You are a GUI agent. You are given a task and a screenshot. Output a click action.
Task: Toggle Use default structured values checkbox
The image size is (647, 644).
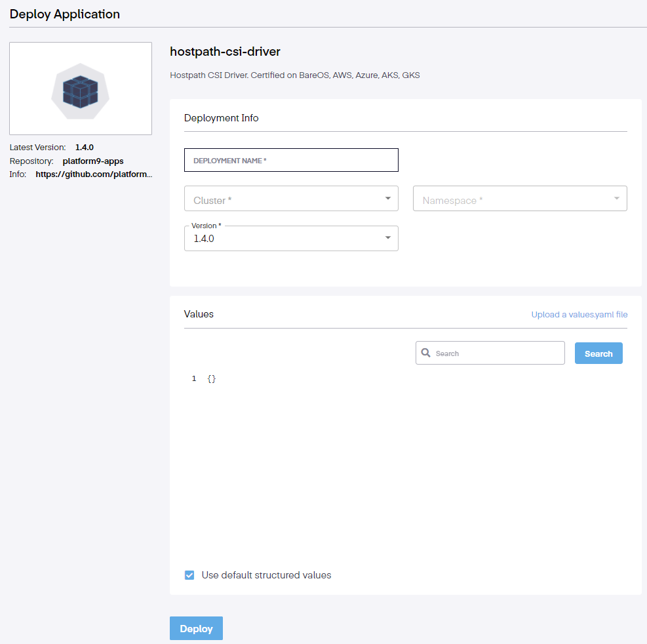(189, 575)
